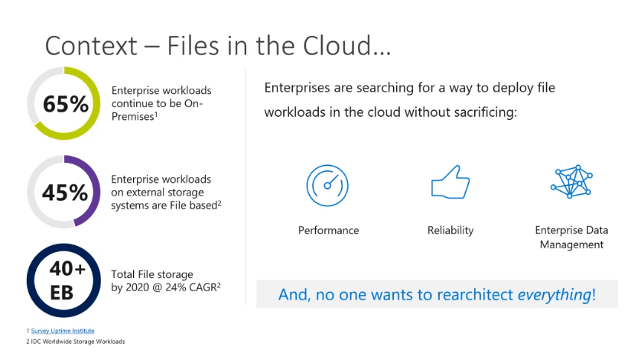Select the 40+ EB dark blue circle
The image size is (644, 353).
[64, 280]
